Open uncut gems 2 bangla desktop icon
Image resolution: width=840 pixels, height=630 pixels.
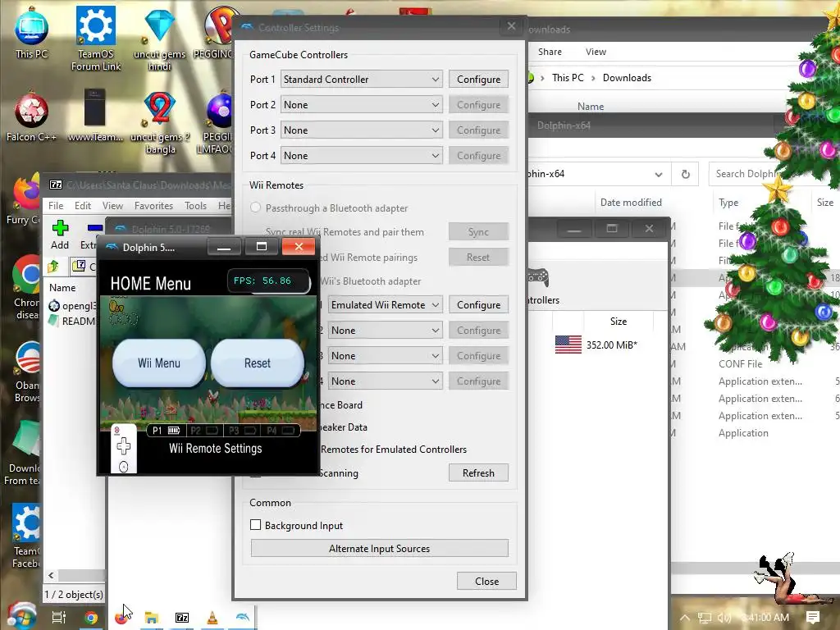click(x=160, y=122)
